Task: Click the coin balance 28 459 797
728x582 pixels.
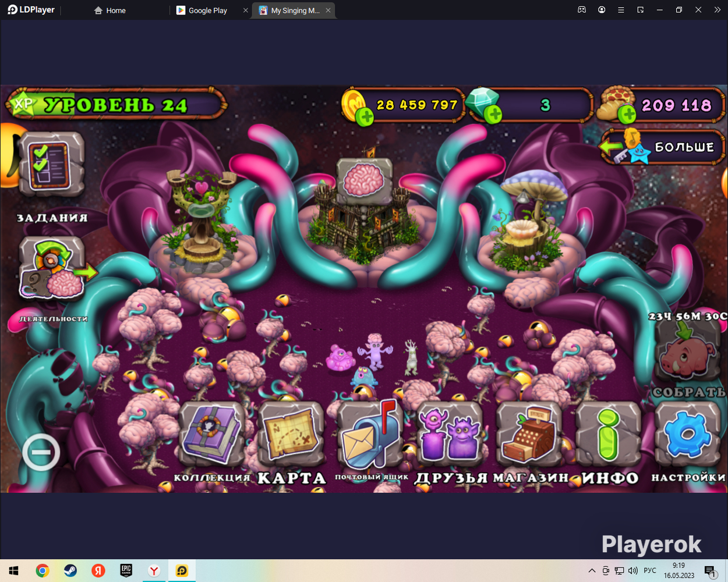Action: point(416,105)
